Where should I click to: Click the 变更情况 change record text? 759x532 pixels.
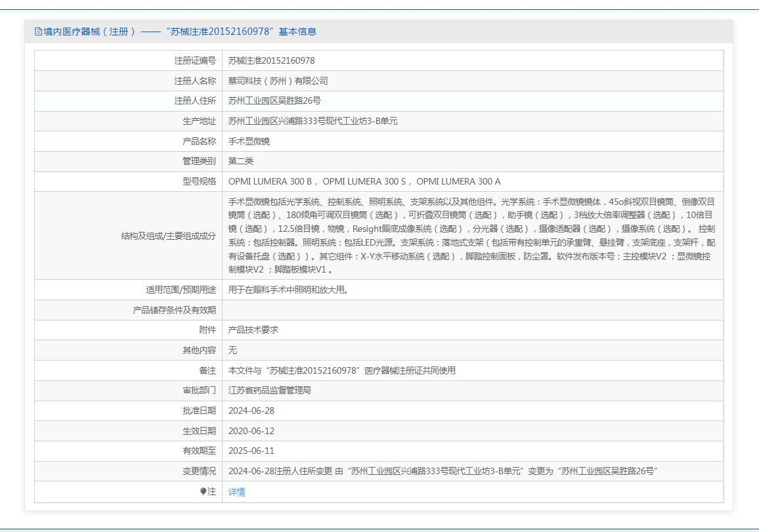(x=443, y=472)
